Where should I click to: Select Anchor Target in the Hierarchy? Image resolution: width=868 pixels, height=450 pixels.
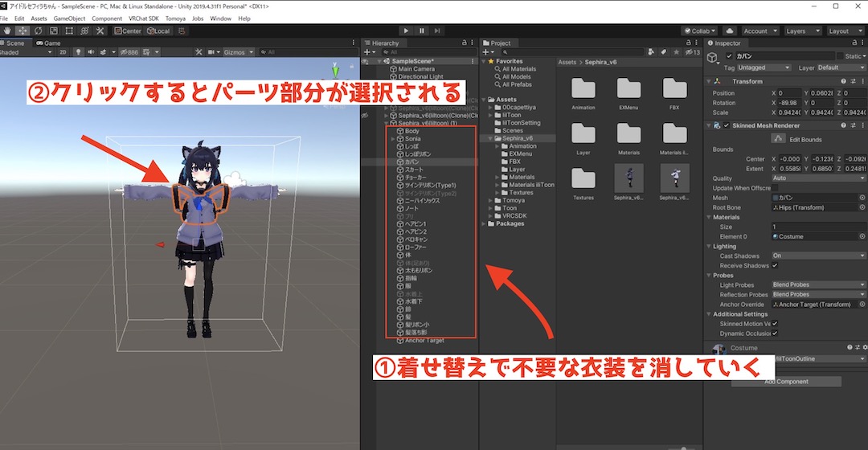click(424, 341)
